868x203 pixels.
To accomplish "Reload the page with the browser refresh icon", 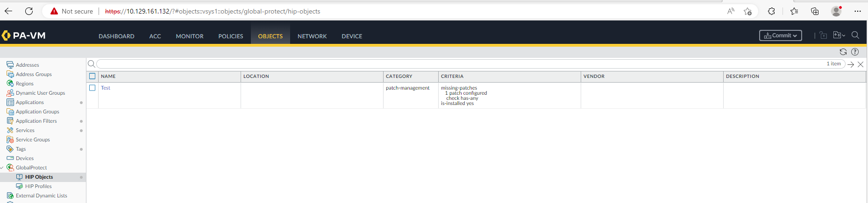I will pos(29,11).
